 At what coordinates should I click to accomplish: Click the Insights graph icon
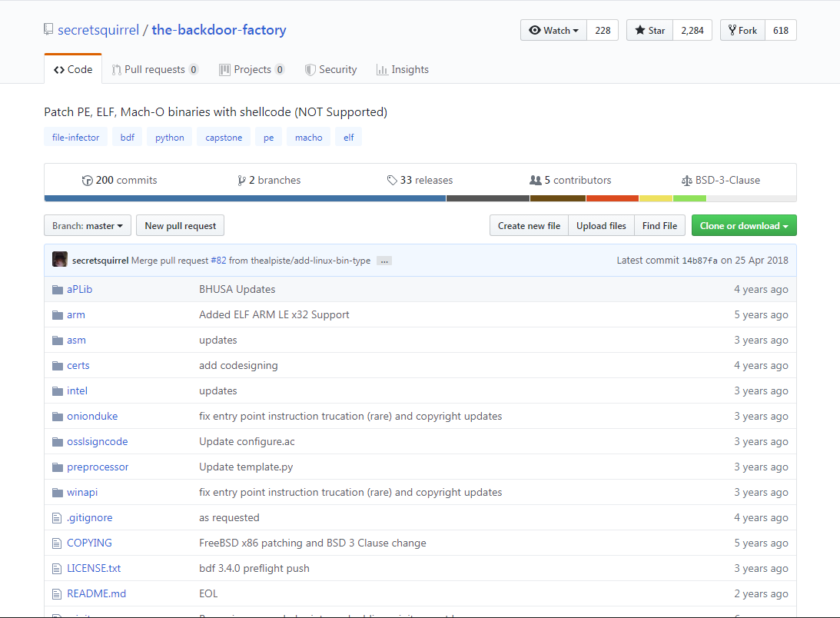tap(382, 70)
